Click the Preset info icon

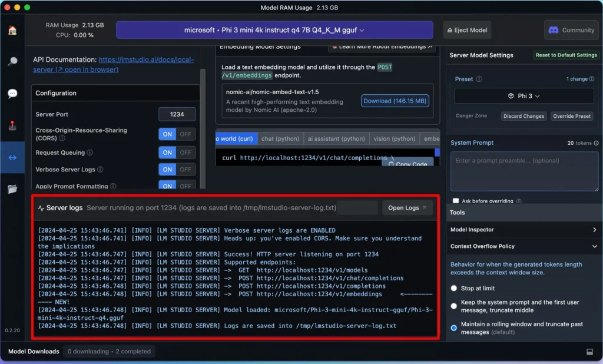(479, 79)
